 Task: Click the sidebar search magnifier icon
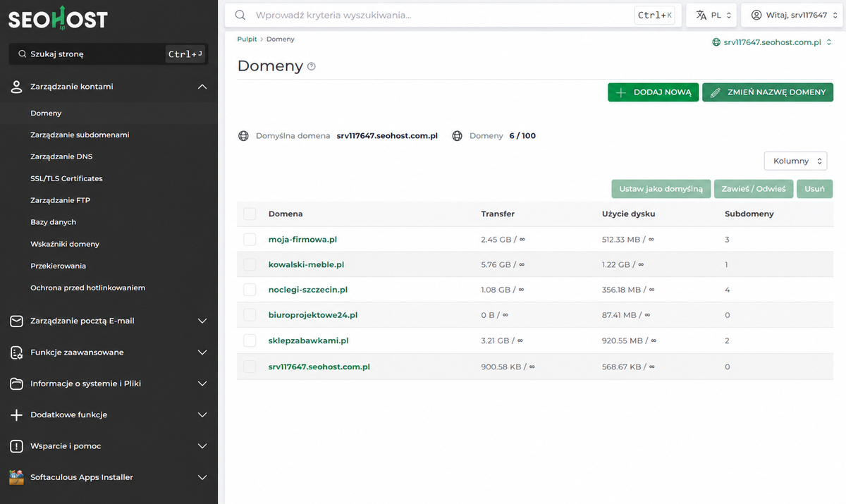point(22,54)
